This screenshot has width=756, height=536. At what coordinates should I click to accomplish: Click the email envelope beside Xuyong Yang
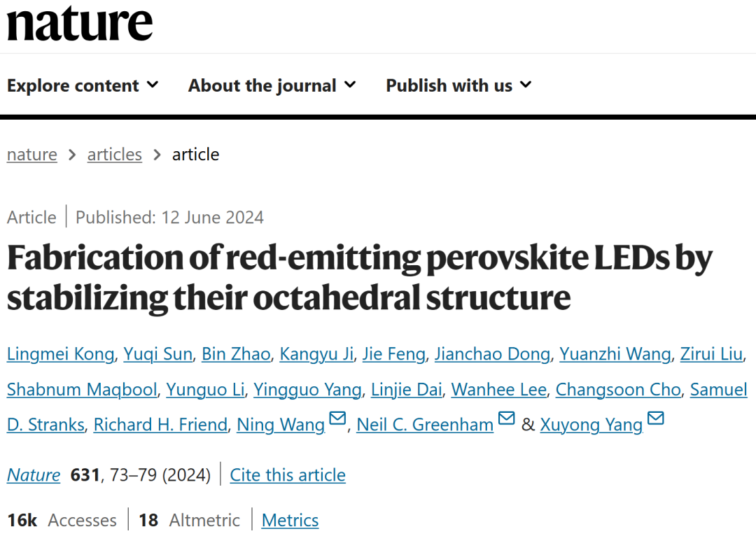(656, 418)
